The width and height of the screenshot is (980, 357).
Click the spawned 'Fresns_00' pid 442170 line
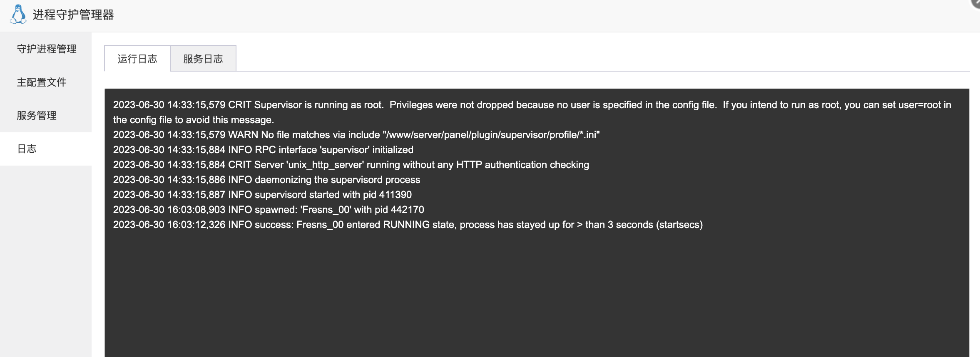coord(269,210)
